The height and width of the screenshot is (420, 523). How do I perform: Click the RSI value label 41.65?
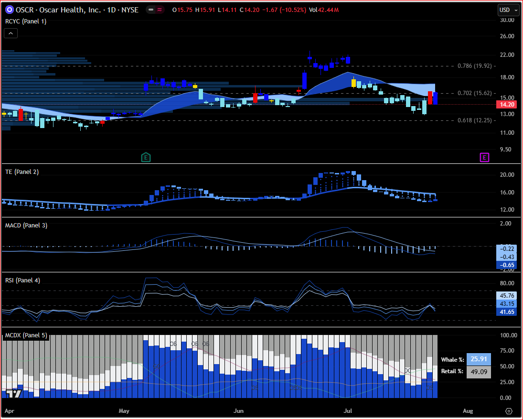tap(507, 312)
